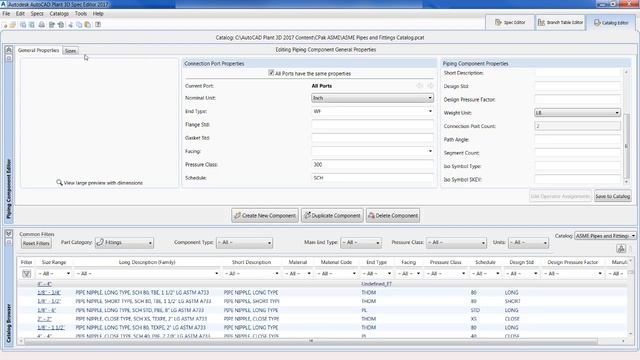Switch to the Sizes tab
The height and width of the screenshot is (360, 640).
(x=70, y=51)
